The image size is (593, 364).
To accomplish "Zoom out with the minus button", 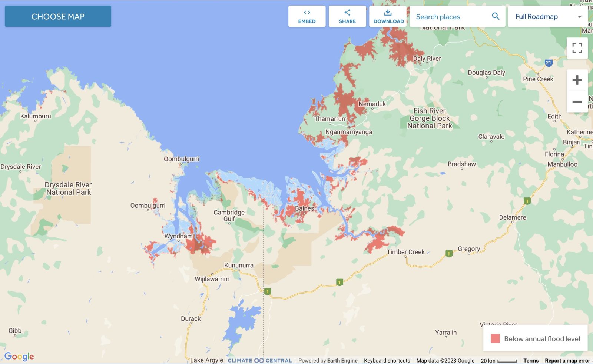I will click(x=577, y=101).
